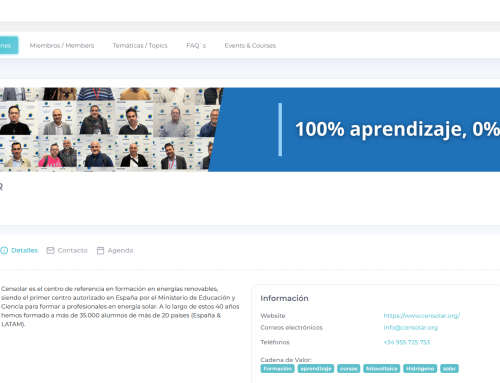Click the 'Website' label
The image size is (500, 383).
(273, 316)
